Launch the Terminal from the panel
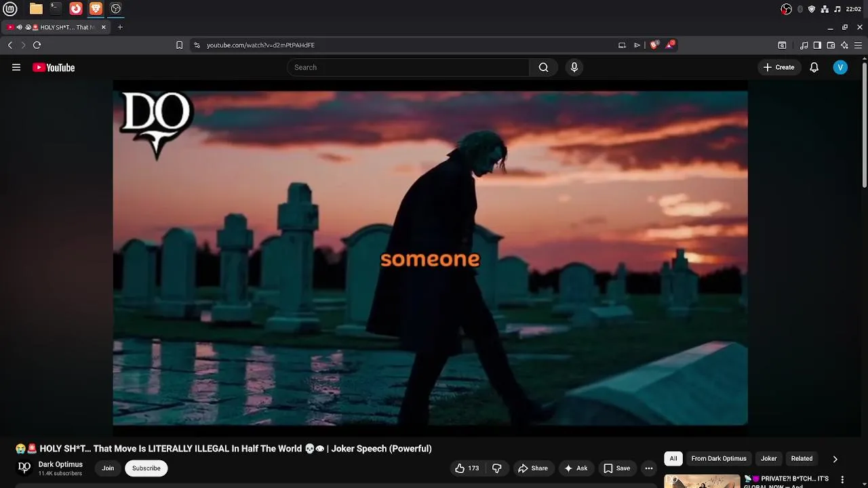868x488 pixels. [x=56, y=9]
